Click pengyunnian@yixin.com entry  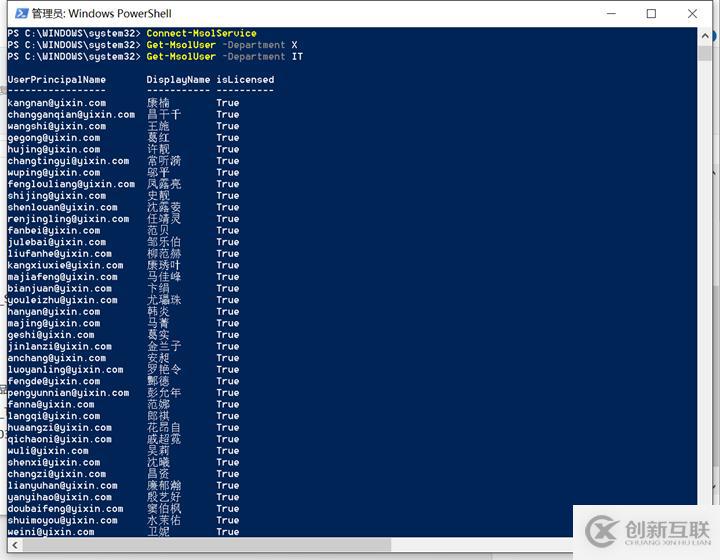click(68, 393)
